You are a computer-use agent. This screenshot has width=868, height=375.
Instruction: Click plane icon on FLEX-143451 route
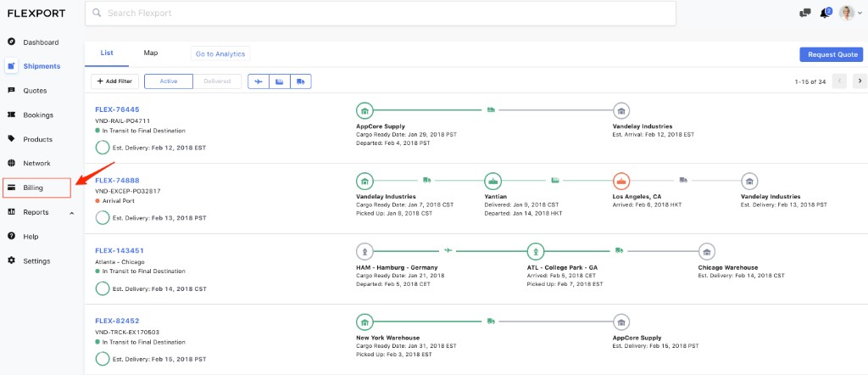coord(448,250)
